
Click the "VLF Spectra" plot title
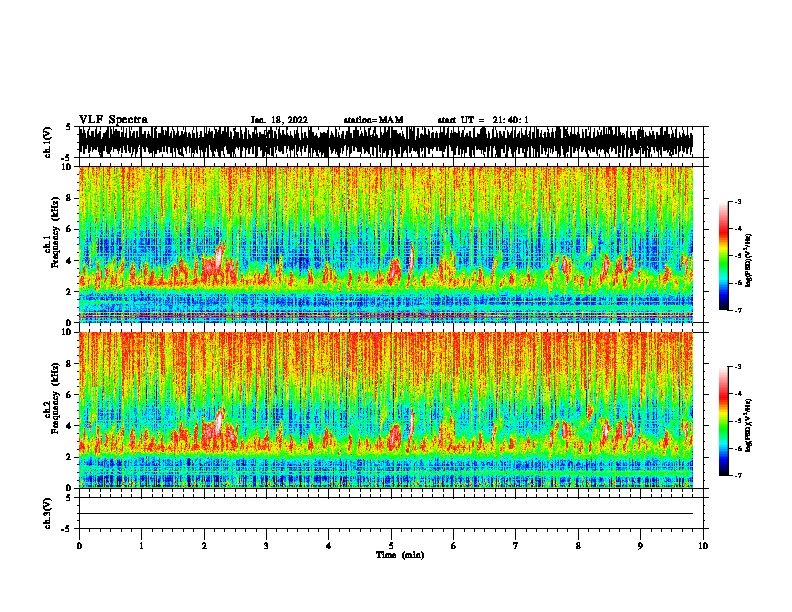(113, 120)
